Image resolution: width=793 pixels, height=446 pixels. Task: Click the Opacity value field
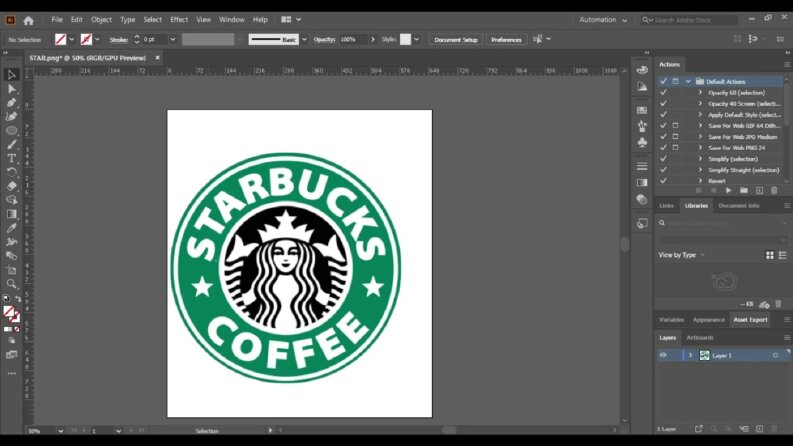coord(353,39)
